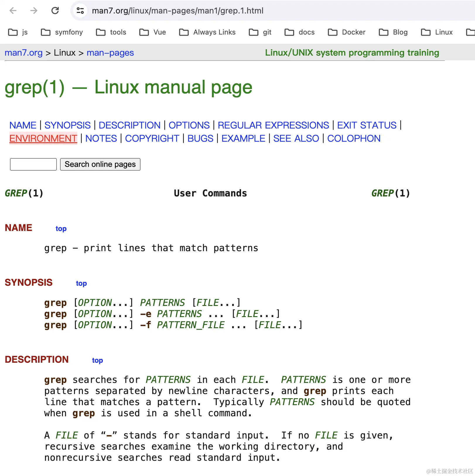This screenshot has width=475, height=476.
Task: Click the top link beside SYNOPSIS
Action: [81, 283]
